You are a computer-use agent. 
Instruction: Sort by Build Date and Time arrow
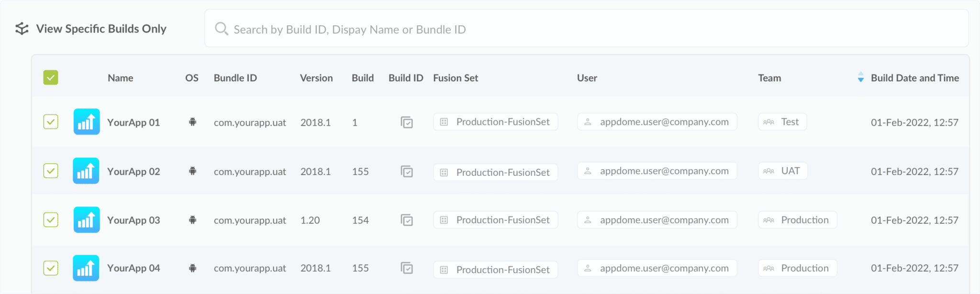pyautogui.click(x=860, y=77)
